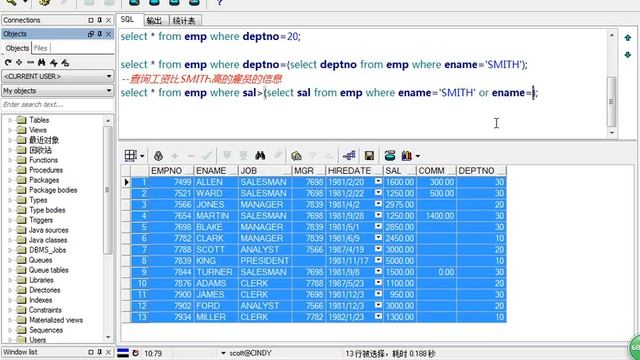
Task: Click the delete record minus icon
Action: coord(190,156)
